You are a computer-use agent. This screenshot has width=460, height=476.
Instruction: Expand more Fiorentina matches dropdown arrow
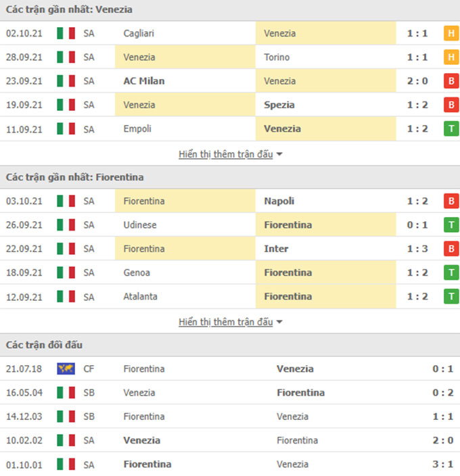(x=279, y=322)
